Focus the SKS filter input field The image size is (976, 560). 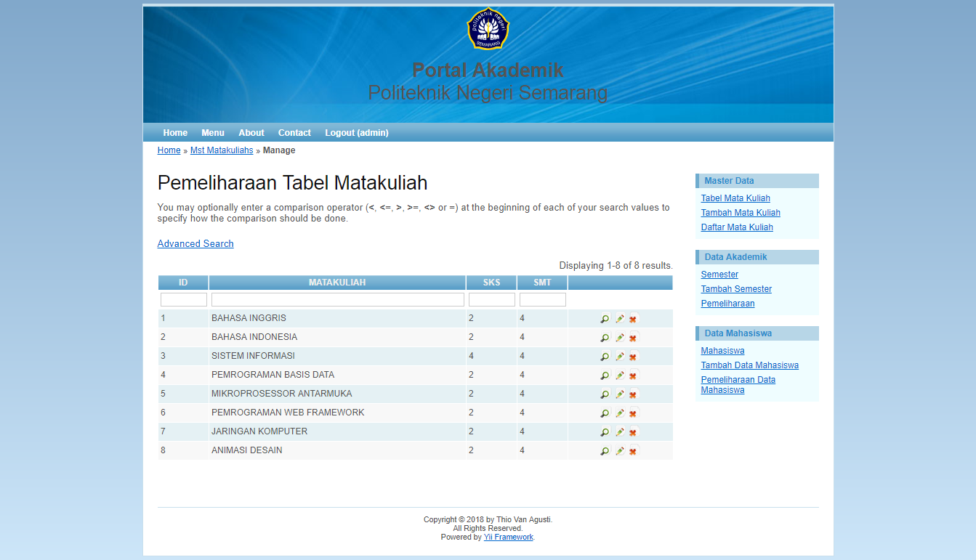[492, 300]
